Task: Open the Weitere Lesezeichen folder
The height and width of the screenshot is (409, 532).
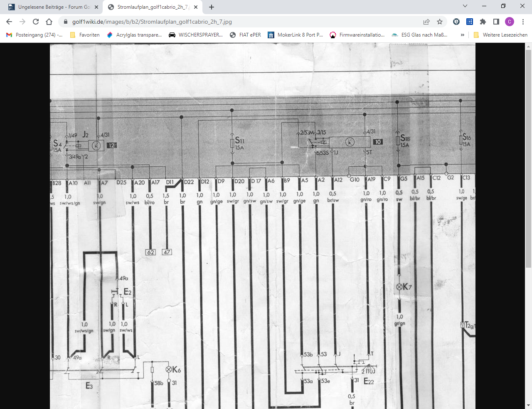Action: (500, 35)
